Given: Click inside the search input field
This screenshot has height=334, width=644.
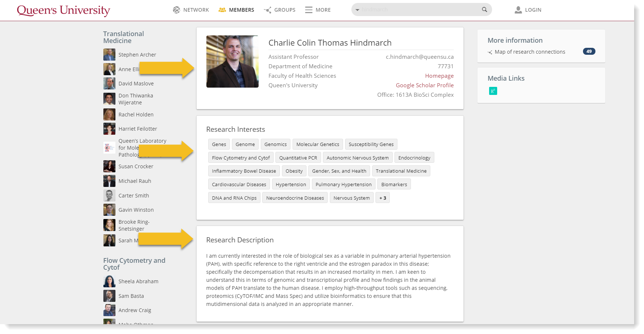Looking at the screenshot, I should pyautogui.click(x=420, y=10).
